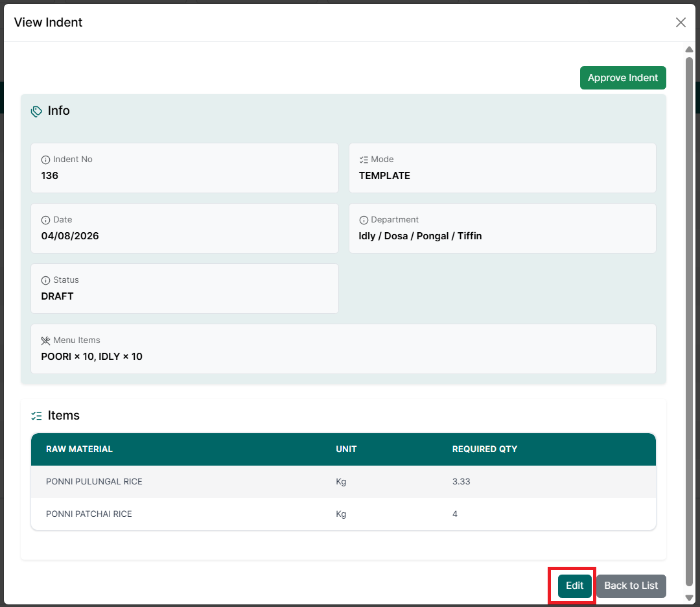Click Idly / Dosa / Pongal / Tiffin text
This screenshot has width=700, height=607.
click(420, 236)
